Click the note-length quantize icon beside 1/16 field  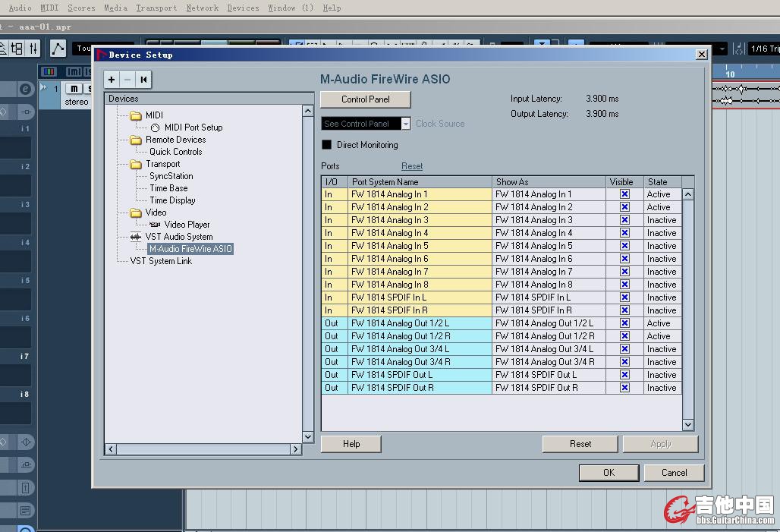[739, 49]
